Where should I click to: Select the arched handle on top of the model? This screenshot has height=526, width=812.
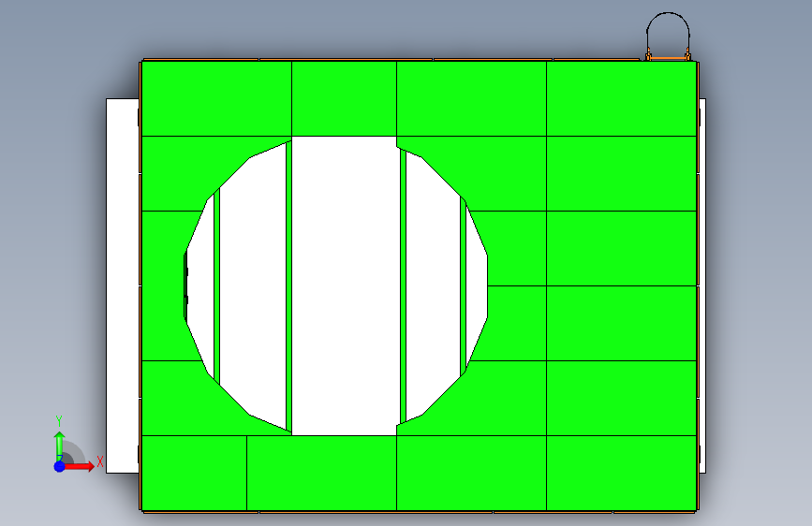point(668,36)
